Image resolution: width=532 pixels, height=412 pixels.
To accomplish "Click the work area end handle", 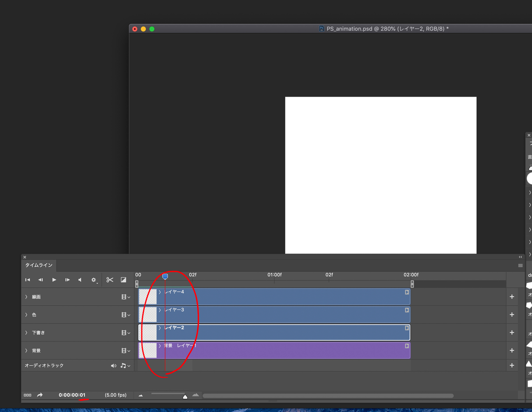I will [412, 284].
